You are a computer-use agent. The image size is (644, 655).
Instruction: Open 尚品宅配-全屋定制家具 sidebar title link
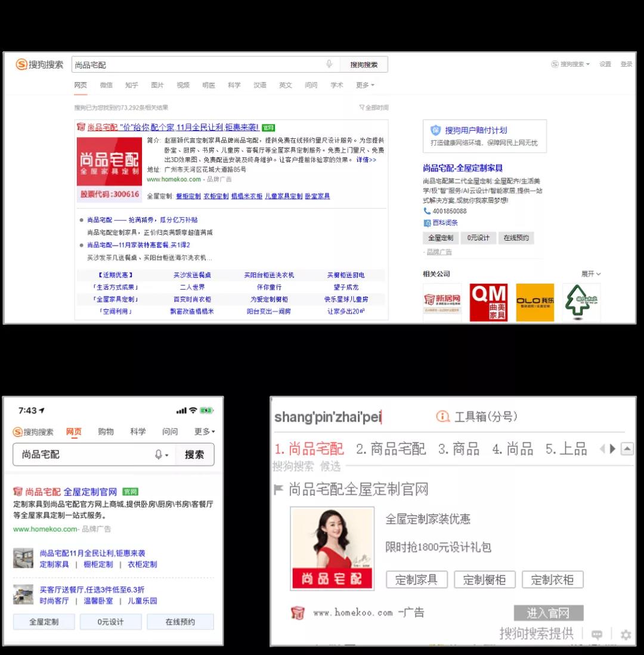click(x=463, y=168)
